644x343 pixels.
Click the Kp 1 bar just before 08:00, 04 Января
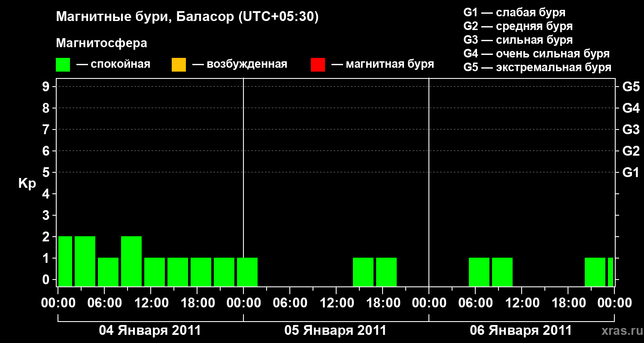[x=108, y=272]
